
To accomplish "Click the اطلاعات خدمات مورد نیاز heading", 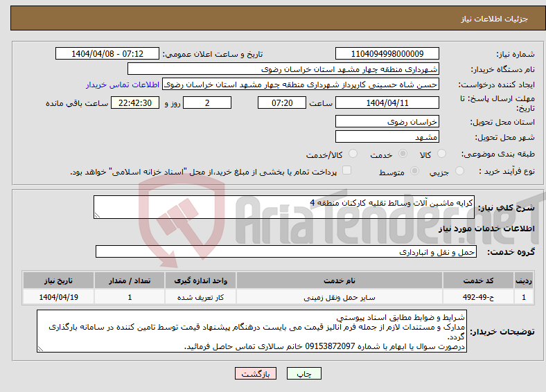I will pyautogui.click(x=486, y=229).
